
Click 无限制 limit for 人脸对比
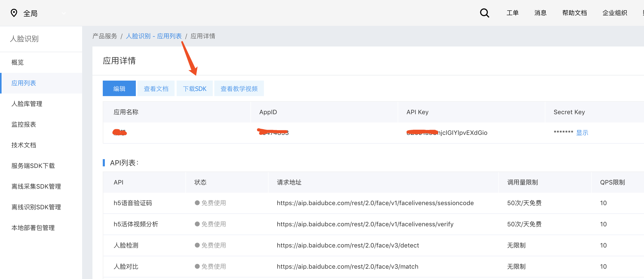516,267
